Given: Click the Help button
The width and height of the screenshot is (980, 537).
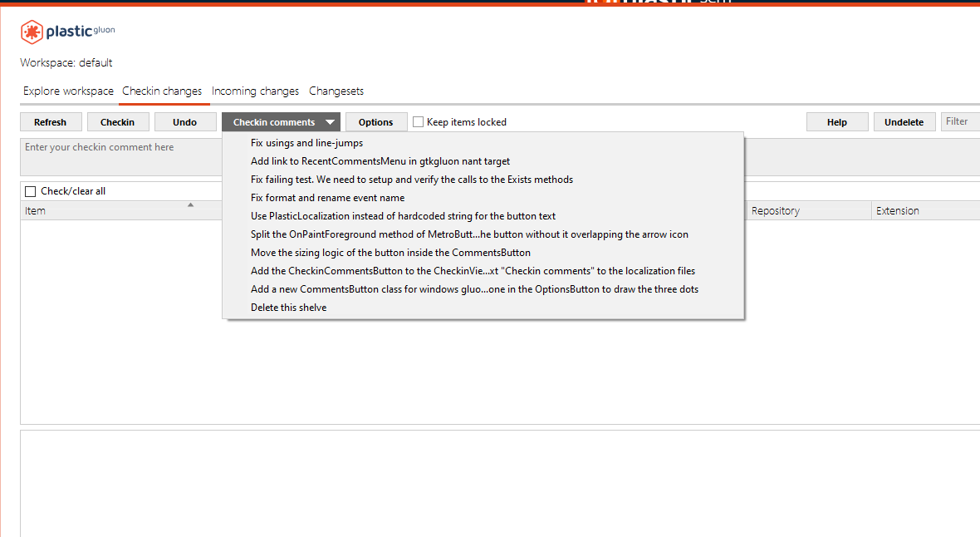Looking at the screenshot, I should tap(837, 121).
